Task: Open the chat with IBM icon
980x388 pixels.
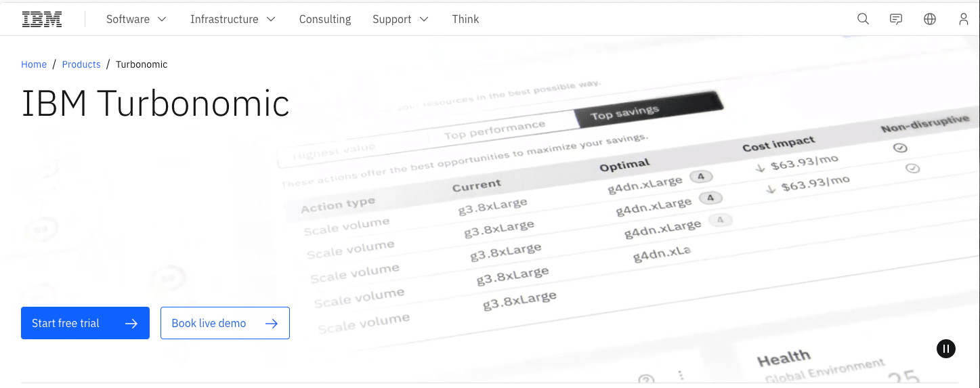Action: click(x=896, y=19)
